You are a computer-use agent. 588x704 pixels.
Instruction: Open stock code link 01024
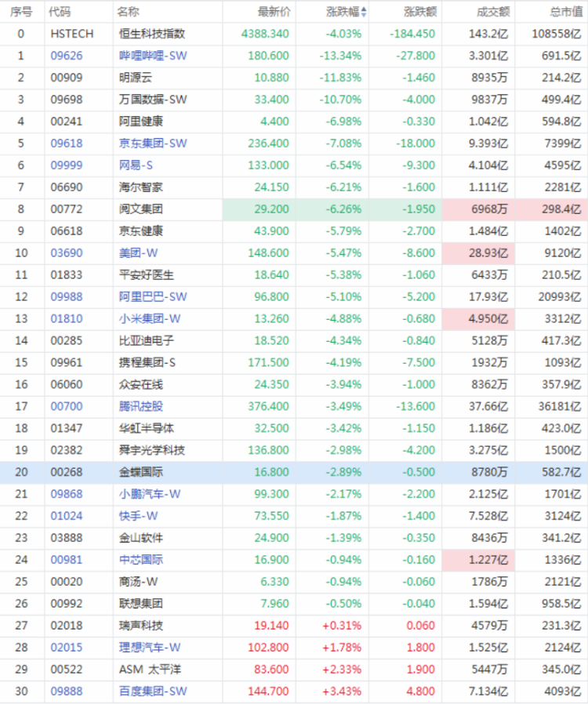pyautogui.click(x=67, y=516)
